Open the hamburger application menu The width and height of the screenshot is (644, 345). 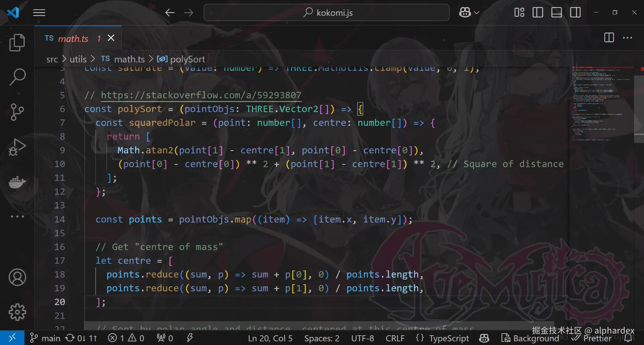(39, 13)
